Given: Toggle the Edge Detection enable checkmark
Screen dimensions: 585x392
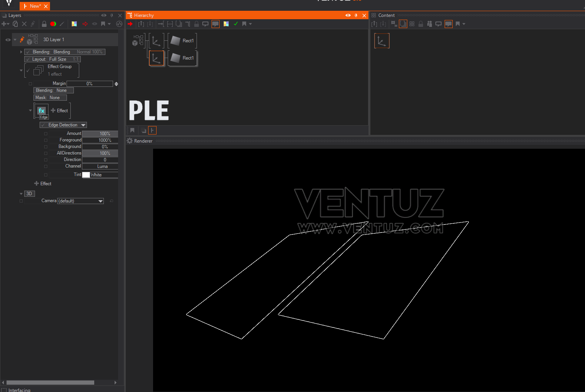Looking at the screenshot, I should [x=43, y=125].
